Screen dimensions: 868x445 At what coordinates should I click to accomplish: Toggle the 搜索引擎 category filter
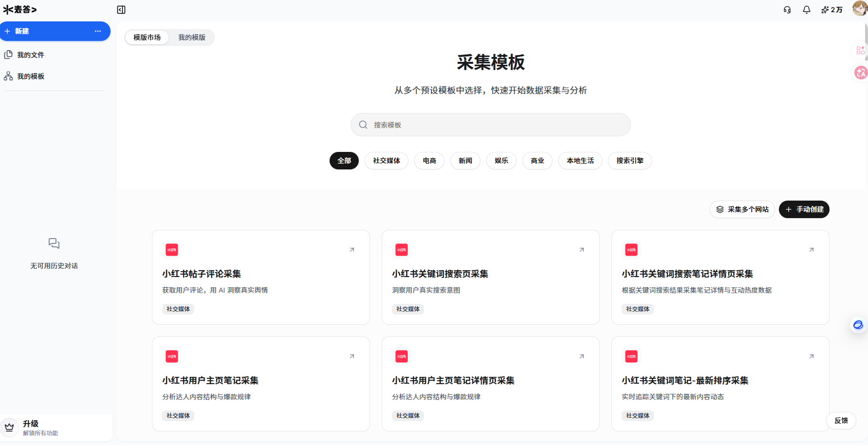pyautogui.click(x=629, y=161)
